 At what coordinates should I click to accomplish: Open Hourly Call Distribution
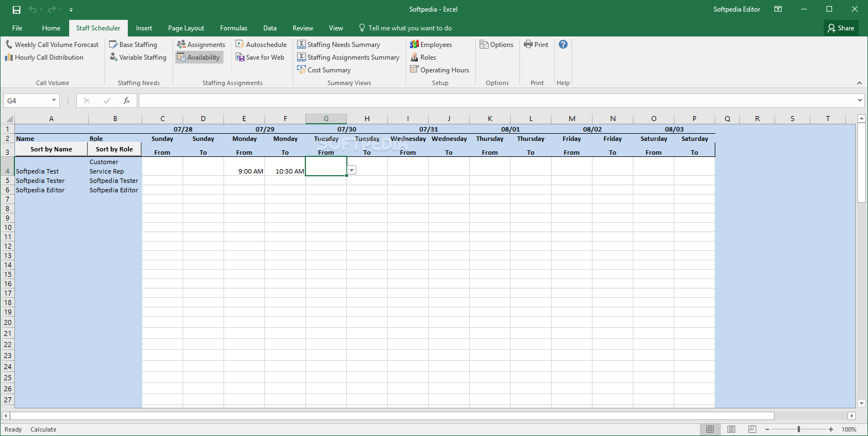click(44, 57)
